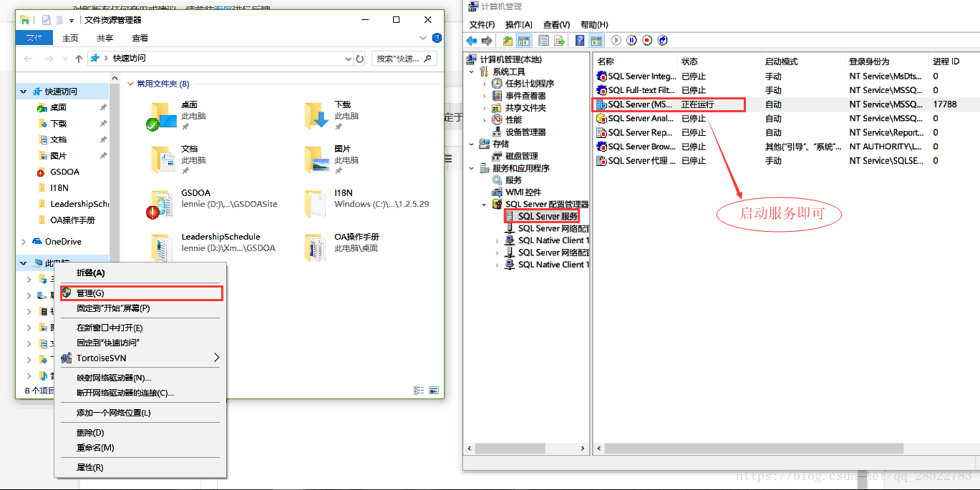
Task: Collapse SQL Server 配置管理器 tree node
Action: pyautogui.click(x=485, y=205)
